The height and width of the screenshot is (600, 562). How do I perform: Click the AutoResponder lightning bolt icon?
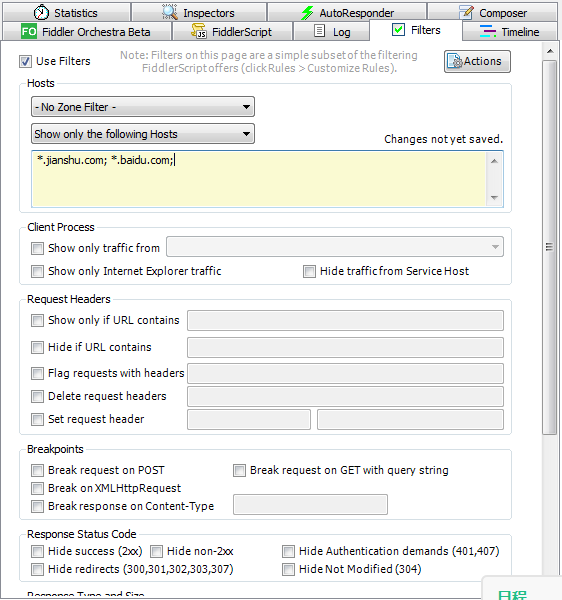(307, 13)
